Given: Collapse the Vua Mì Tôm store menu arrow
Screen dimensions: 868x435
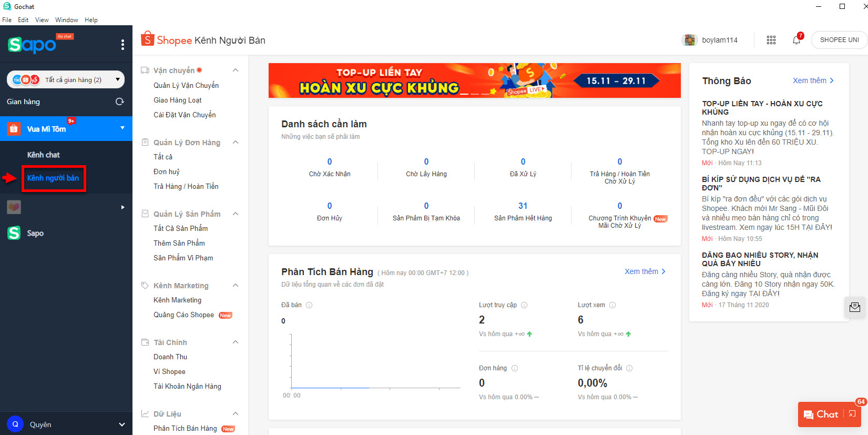Looking at the screenshot, I should point(122,128).
